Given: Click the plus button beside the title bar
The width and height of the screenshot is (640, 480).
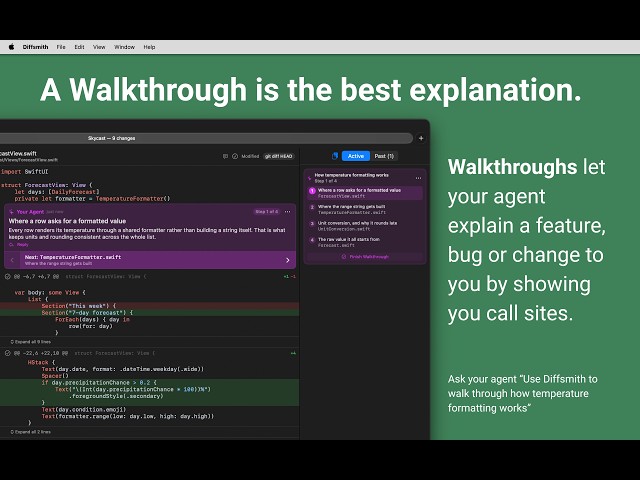Looking at the screenshot, I should click(421, 138).
